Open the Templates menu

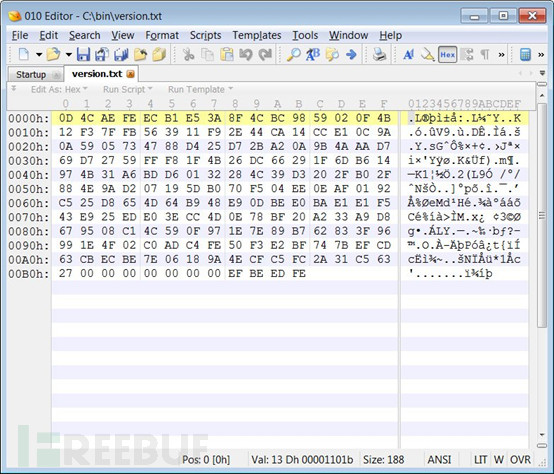point(257,35)
